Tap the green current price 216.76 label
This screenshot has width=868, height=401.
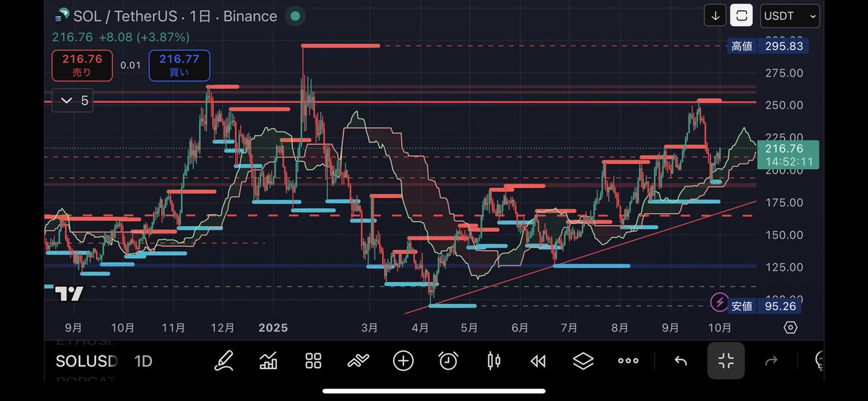790,155
